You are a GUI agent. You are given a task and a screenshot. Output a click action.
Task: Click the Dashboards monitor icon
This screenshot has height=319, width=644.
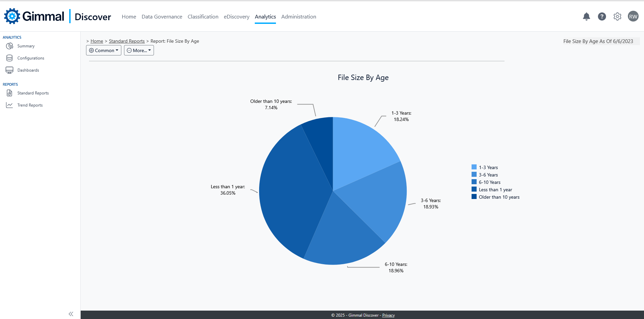coord(9,70)
